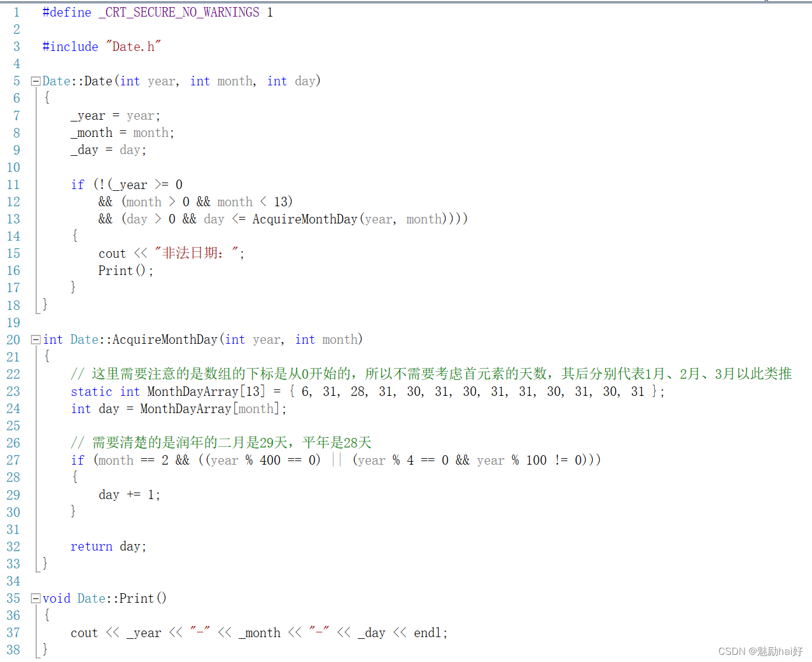The image size is (812, 662).
Task: Click the value 28 in the array
Action: point(358,392)
